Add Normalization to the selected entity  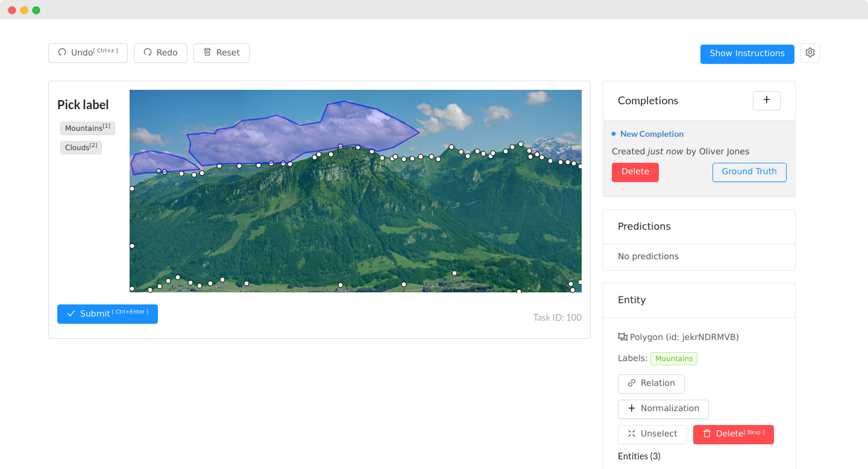point(662,409)
